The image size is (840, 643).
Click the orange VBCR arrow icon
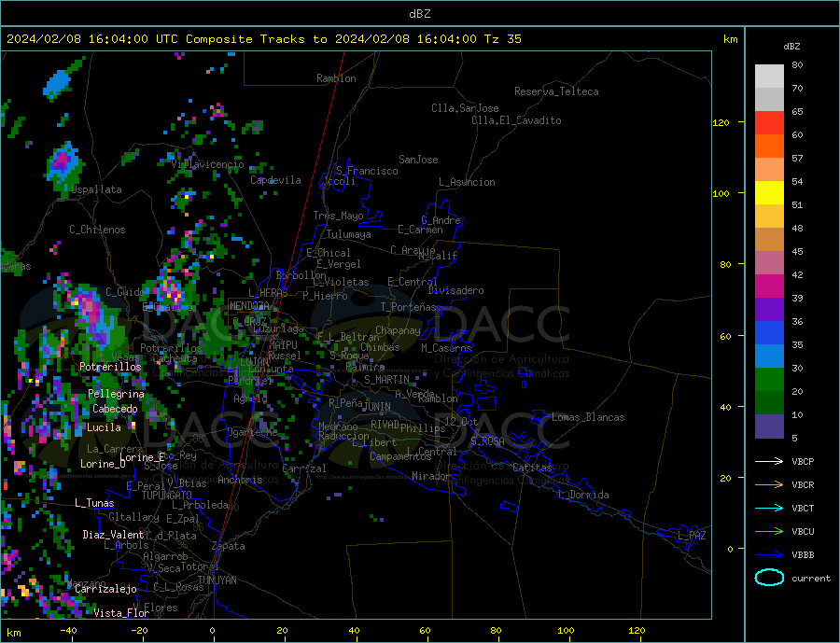tap(769, 484)
